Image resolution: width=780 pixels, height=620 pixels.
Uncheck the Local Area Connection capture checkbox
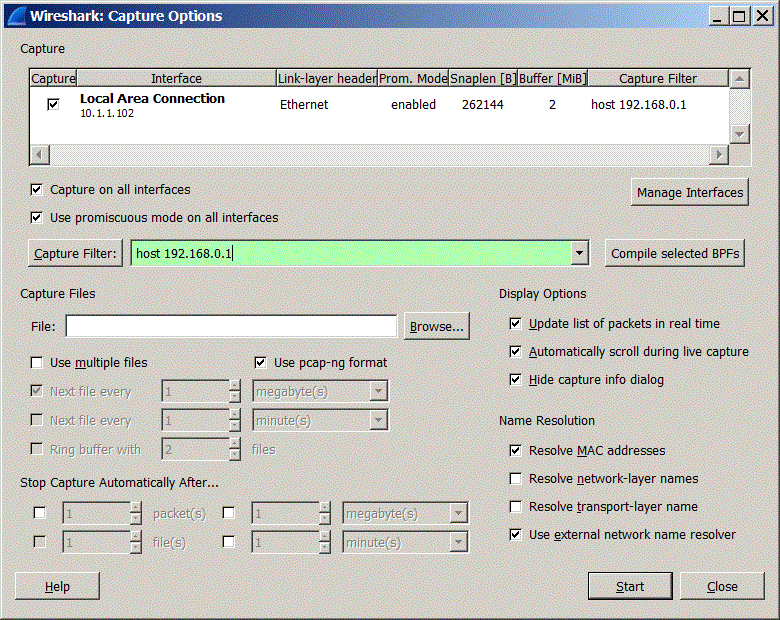(53, 104)
